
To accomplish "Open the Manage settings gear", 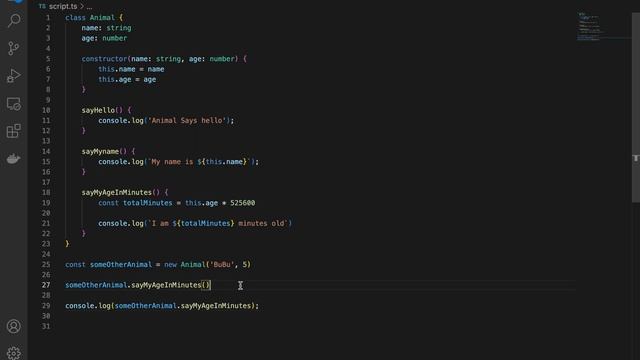I will (14, 353).
